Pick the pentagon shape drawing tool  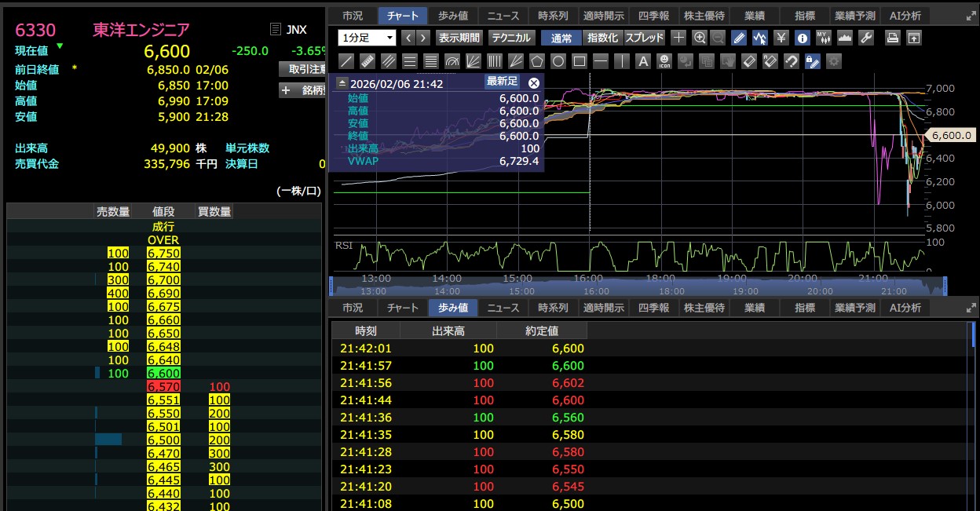tap(538, 60)
